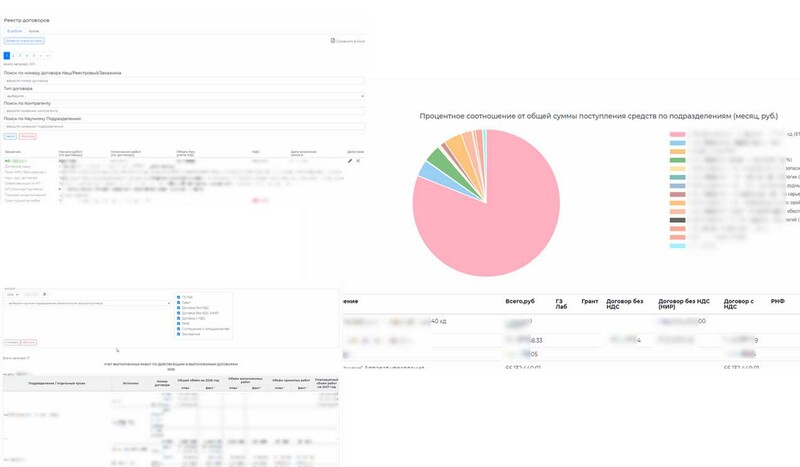
Task: Toggle the 'ГЗ Лаб' checkbox
Action: coord(179,297)
